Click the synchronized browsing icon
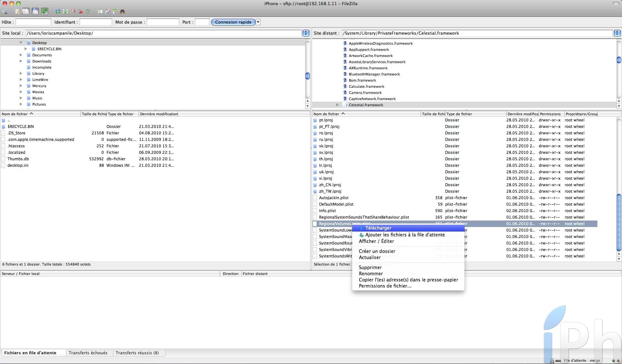 click(x=115, y=12)
